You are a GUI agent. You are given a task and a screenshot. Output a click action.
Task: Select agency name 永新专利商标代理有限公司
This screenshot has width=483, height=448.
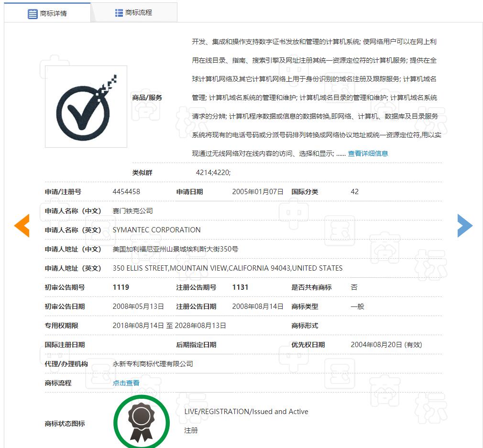tap(153, 364)
